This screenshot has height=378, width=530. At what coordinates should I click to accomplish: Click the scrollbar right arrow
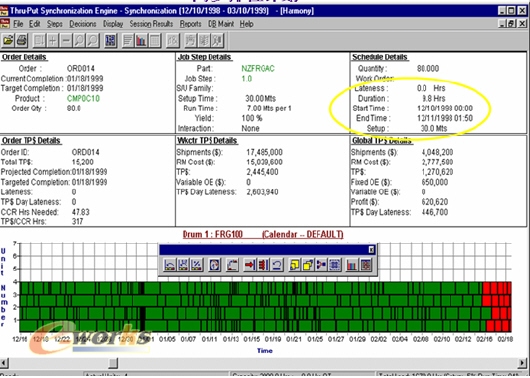point(522,363)
